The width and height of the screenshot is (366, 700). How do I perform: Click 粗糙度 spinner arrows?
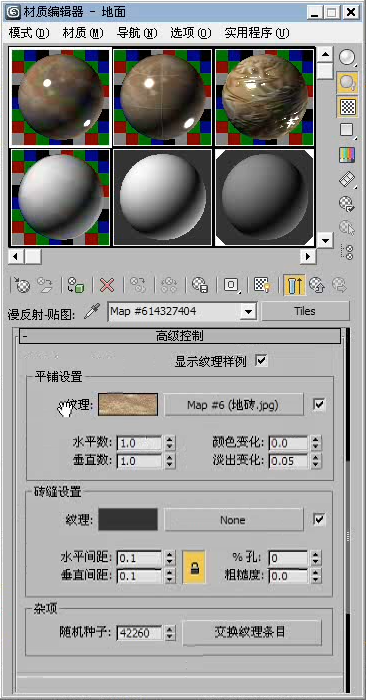[x=316, y=576]
